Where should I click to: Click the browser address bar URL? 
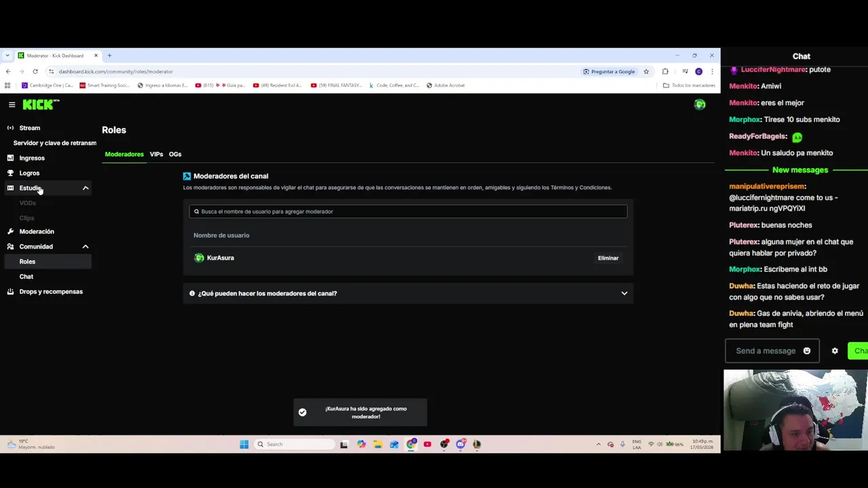coord(116,71)
